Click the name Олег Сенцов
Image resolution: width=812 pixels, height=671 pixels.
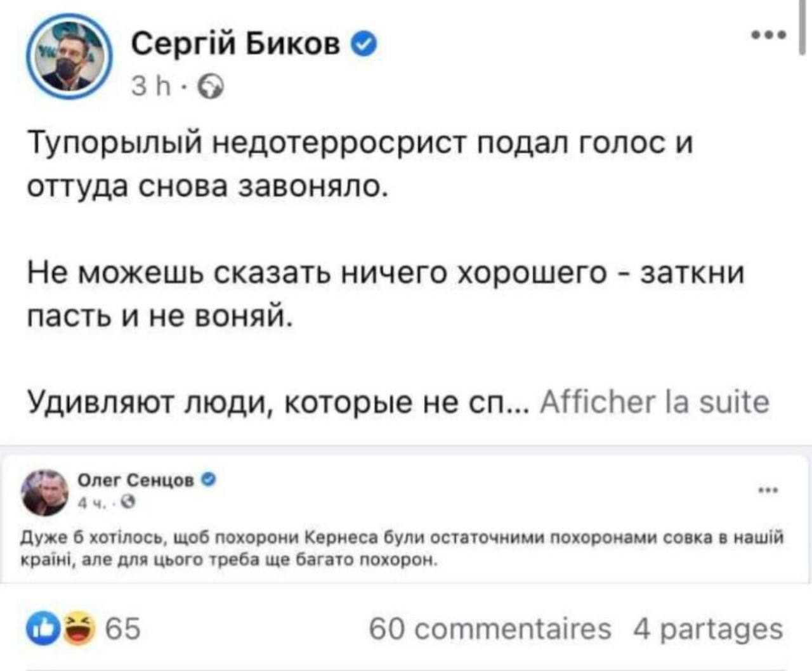tap(136, 481)
